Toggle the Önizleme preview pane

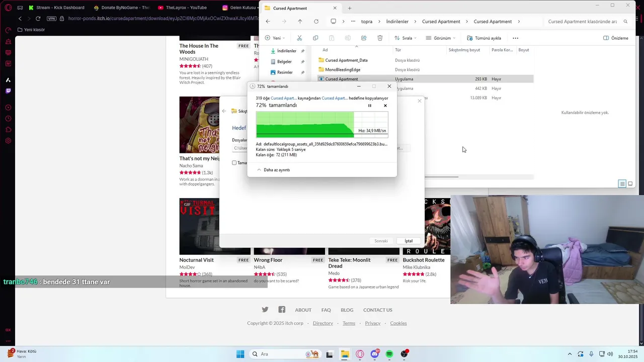click(616, 38)
